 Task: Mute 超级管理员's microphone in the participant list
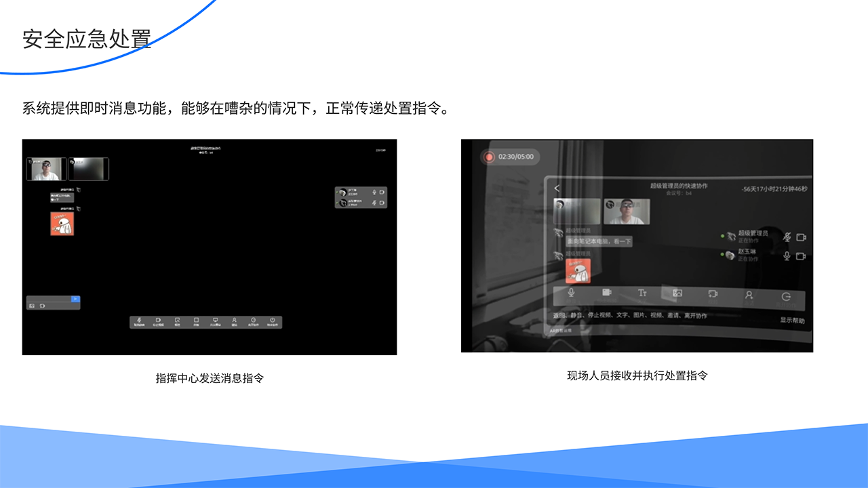[x=787, y=237]
